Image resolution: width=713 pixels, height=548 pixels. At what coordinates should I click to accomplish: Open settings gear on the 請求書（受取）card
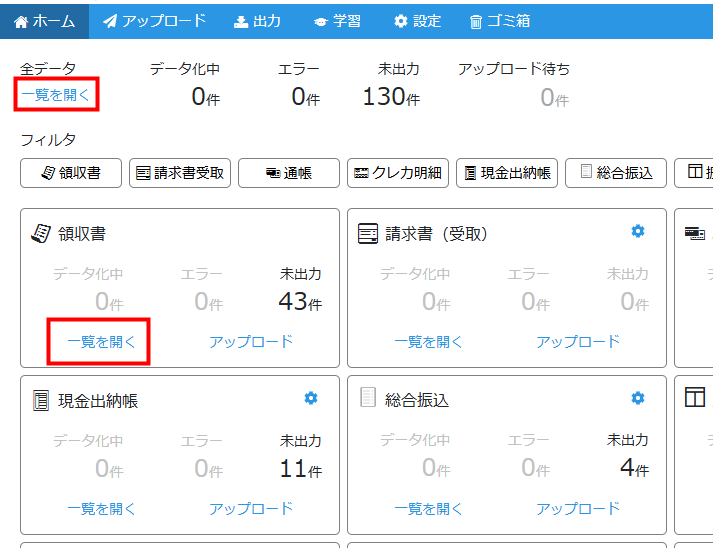tap(638, 231)
